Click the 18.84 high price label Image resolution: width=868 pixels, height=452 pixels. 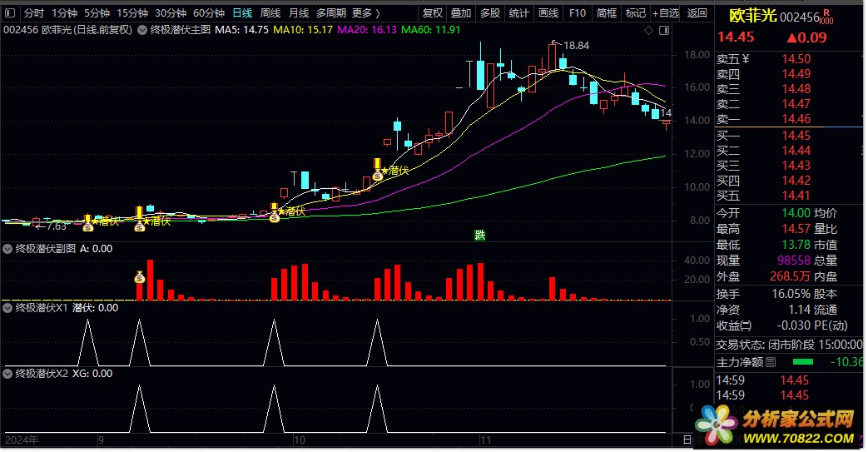pos(576,46)
